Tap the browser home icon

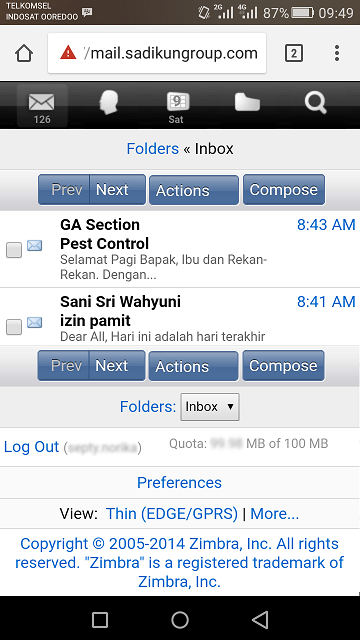point(24,53)
